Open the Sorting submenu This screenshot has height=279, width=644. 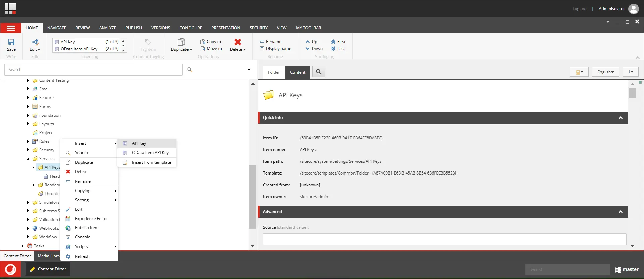(x=89, y=200)
